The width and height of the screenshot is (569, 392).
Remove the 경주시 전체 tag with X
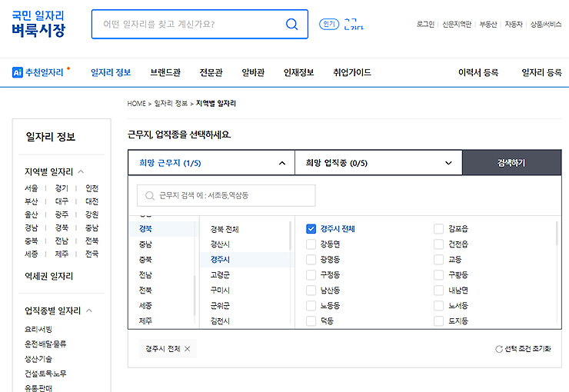click(188, 349)
